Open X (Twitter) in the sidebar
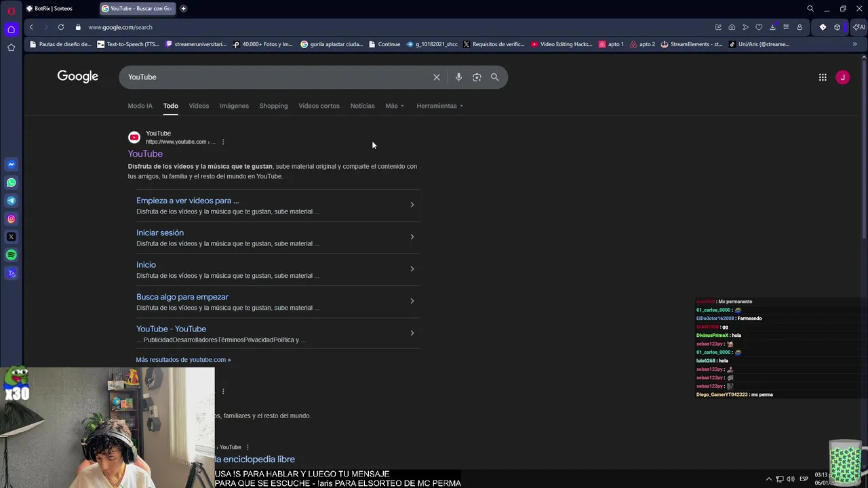Image resolution: width=868 pixels, height=488 pixels. tap(11, 237)
